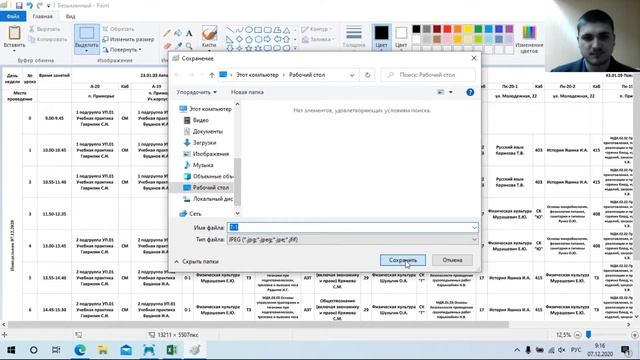Select Видео in the folder tree
This screenshot has height=360, width=640.
196,120
